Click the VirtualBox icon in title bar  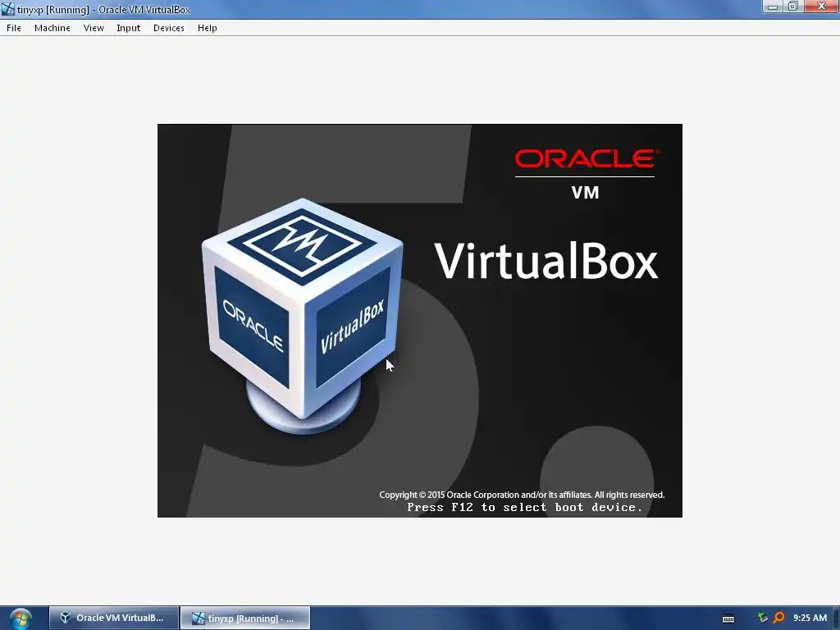tap(7, 9)
